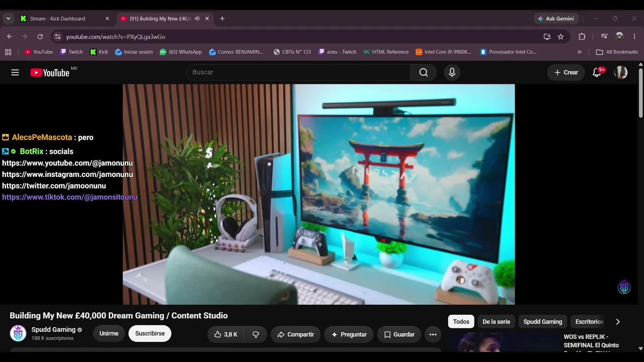
Task: Click the Unirme button
Action: (x=109, y=333)
